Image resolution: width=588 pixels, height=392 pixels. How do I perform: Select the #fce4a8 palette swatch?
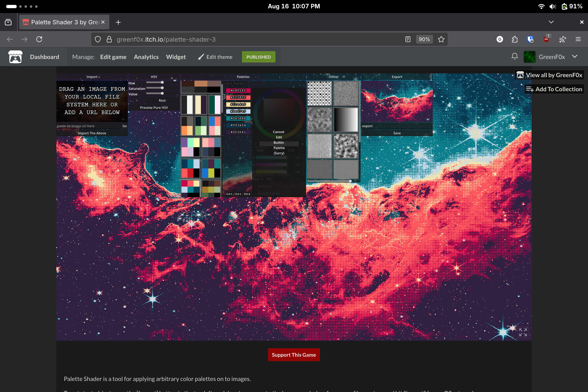pyautogui.click(x=238, y=104)
